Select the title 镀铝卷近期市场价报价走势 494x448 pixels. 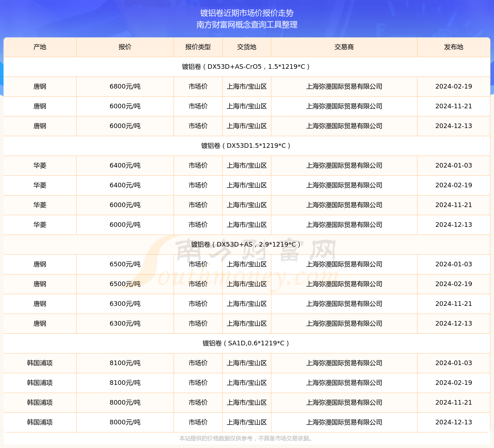(247, 13)
